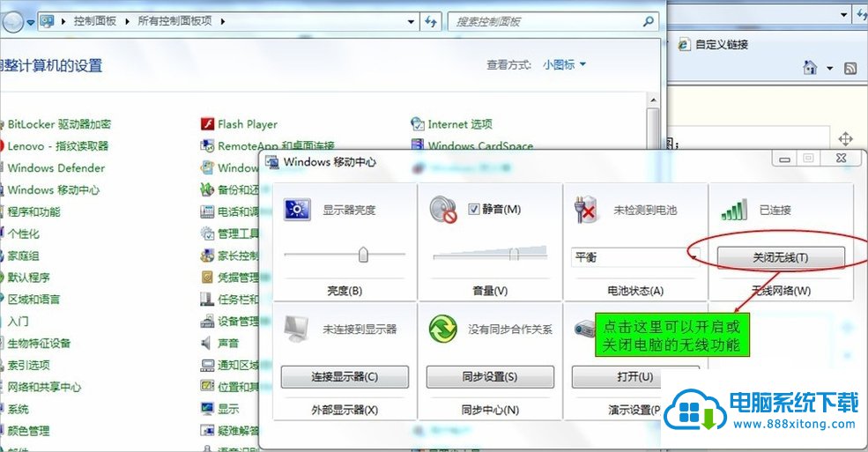Viewport: 868px width, 452px height.
Task: Click the refresh icon next to address bar
Action: (431, 21)
